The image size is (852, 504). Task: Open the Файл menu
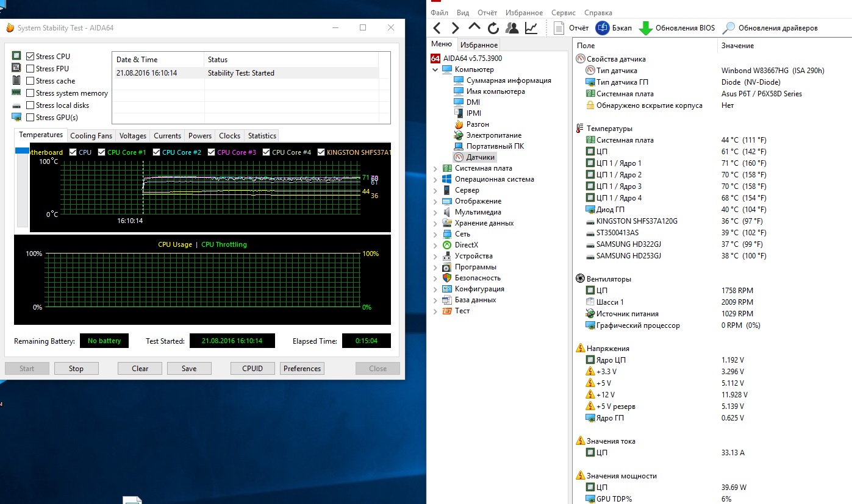coord(439,12)
